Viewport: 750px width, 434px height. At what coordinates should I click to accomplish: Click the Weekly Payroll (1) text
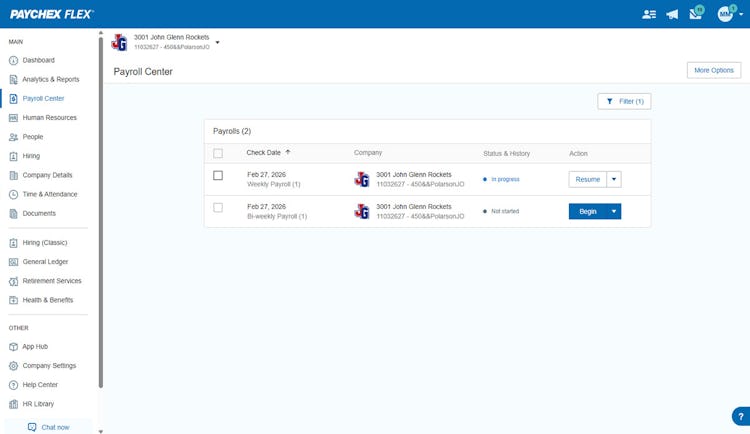tap(274, 184)
